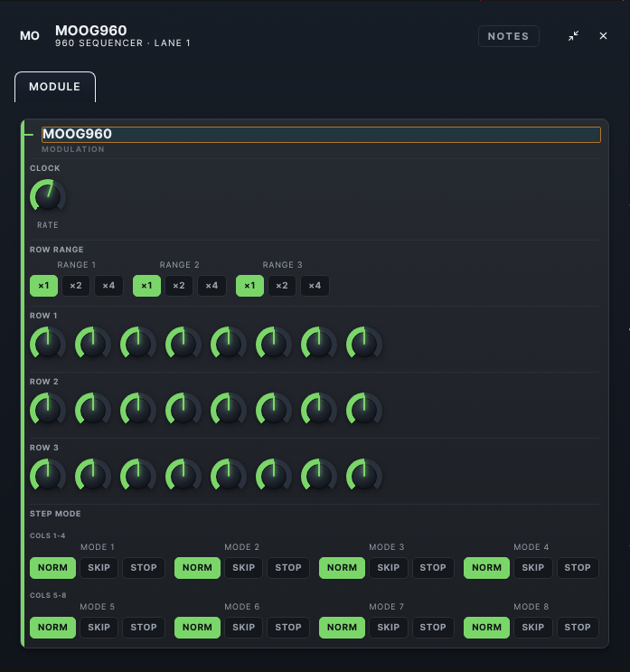
Task: Set Mode 5 to NORM
Action: (x=52, y=628)
